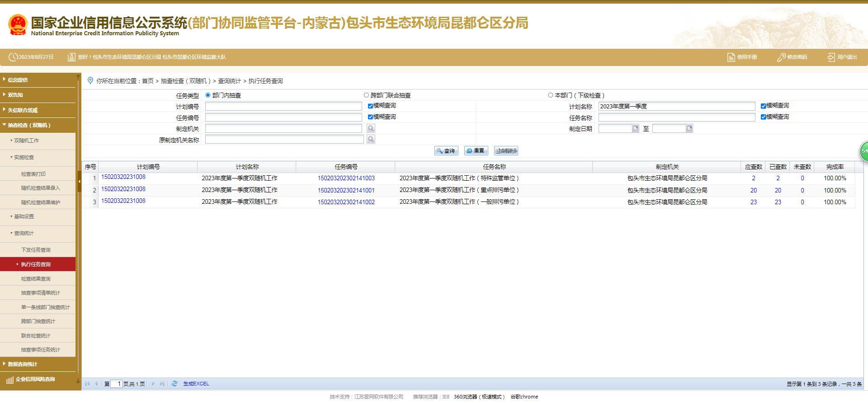Viewport: 868px width, 403px height.
Task: Click the 查询 search button
Action: 446,151
